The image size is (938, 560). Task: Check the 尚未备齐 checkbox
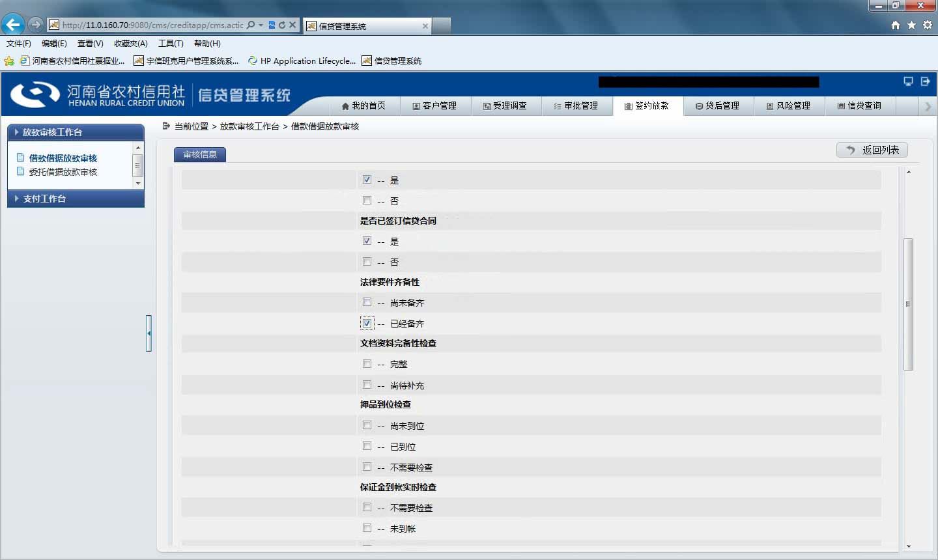coord(367,302)
